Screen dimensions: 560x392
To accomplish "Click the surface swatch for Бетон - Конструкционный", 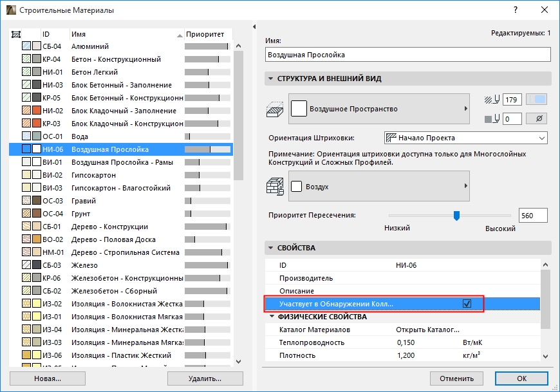I will (x=37, y=59).
